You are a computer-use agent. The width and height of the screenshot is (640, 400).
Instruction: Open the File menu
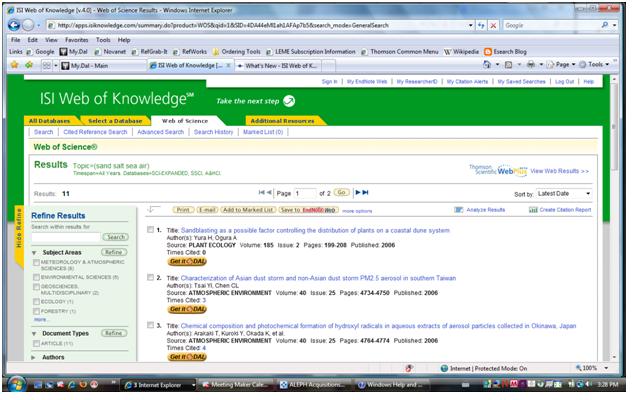pos(16,40)
